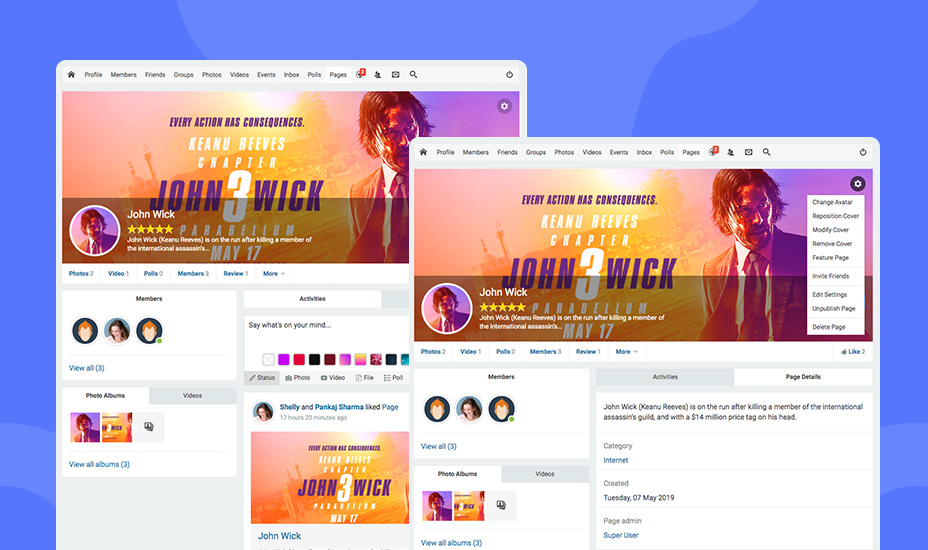Click the multiple-photos album icon in the left window
The width and height of the screenshot is (928, 550).
(149, 427)
